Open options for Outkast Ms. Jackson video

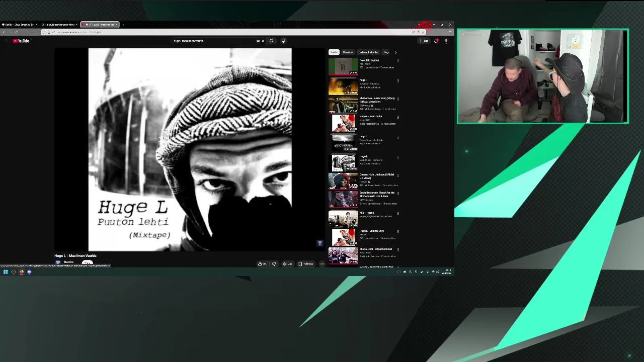click(397, 175)
